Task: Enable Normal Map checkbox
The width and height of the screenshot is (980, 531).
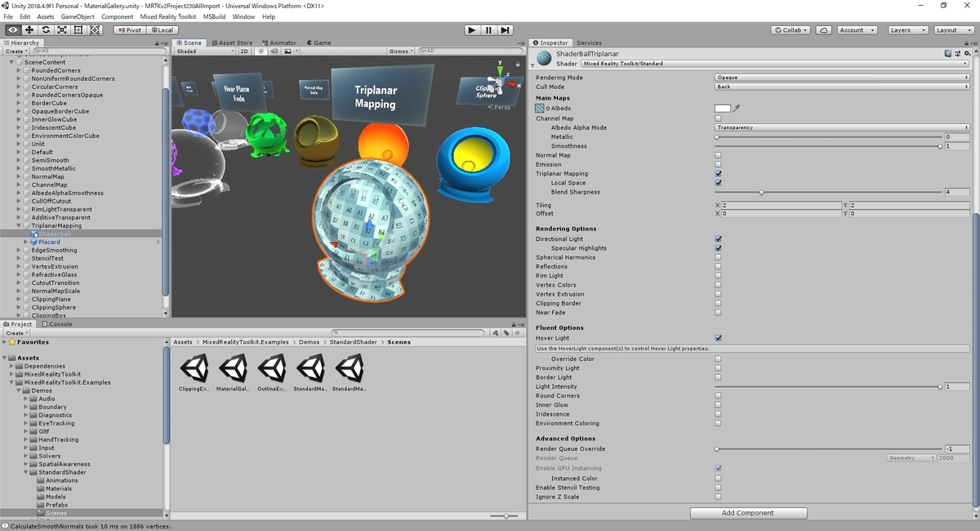Action: [x=718, y=155]
